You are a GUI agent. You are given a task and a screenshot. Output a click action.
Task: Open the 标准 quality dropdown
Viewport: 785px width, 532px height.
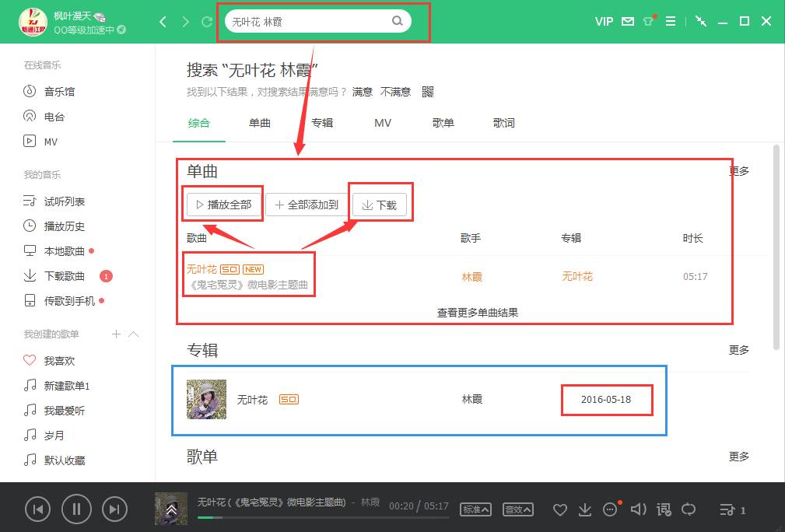[475, 509]
